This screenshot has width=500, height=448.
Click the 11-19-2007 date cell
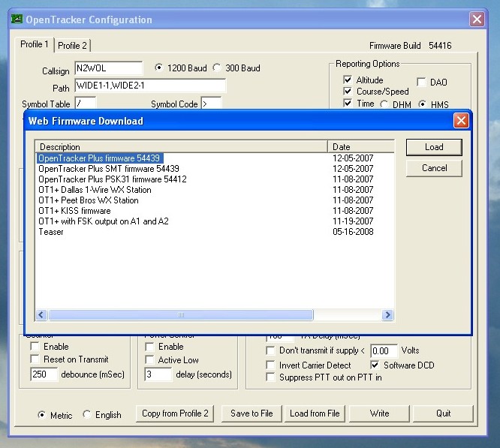tap(353, 221)
